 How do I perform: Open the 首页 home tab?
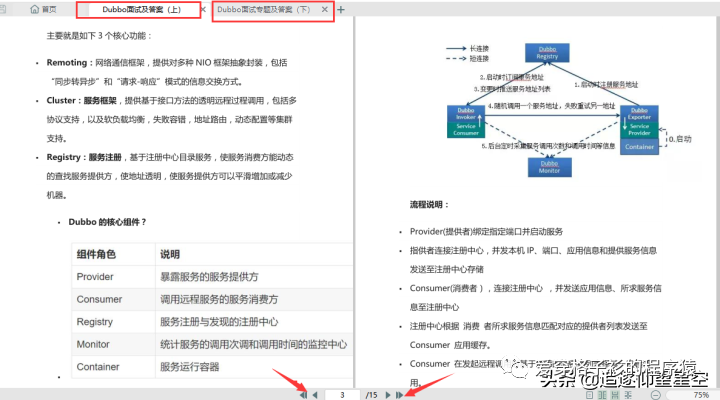(x=43, y=9)
